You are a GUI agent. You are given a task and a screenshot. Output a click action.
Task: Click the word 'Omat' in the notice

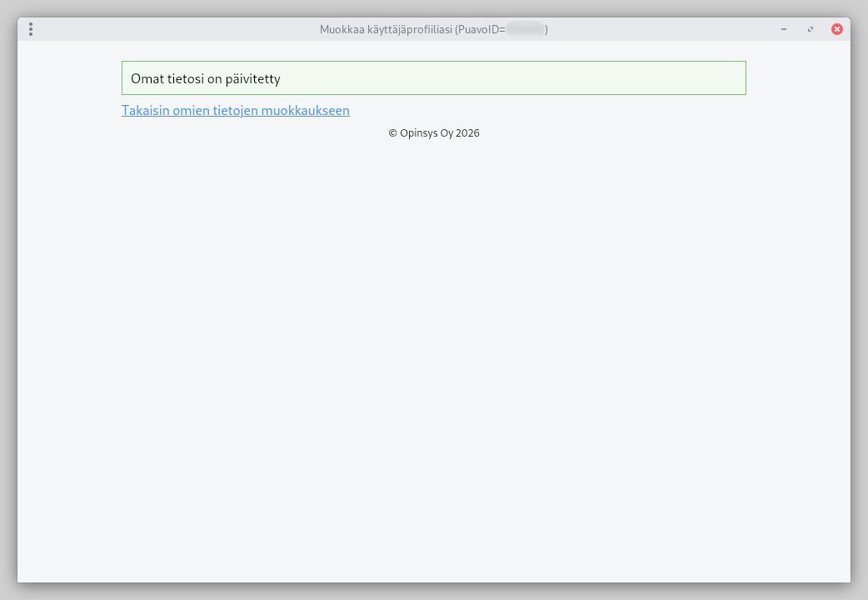tap(145, 79)
